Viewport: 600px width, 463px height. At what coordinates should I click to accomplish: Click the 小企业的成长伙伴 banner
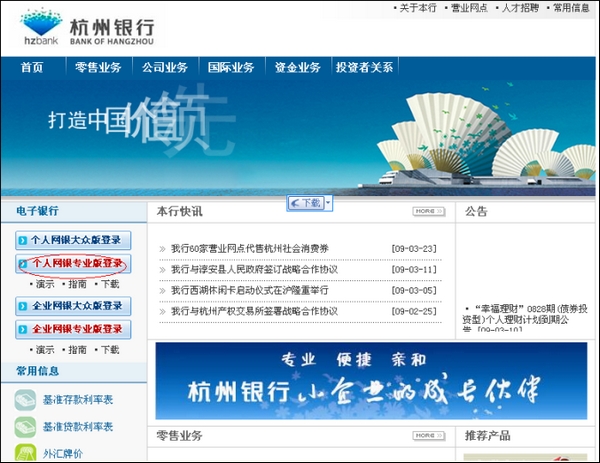371,381
